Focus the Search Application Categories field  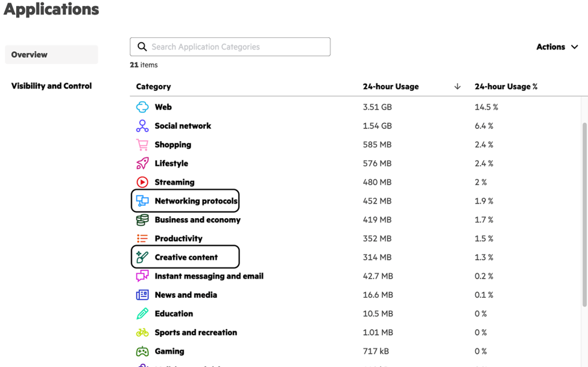pos(230,47)
